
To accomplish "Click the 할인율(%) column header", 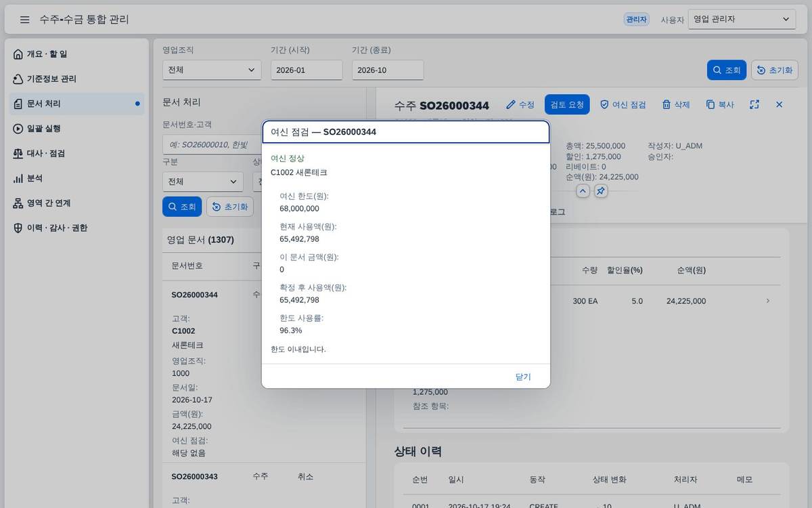I will [x=625, y=270].
